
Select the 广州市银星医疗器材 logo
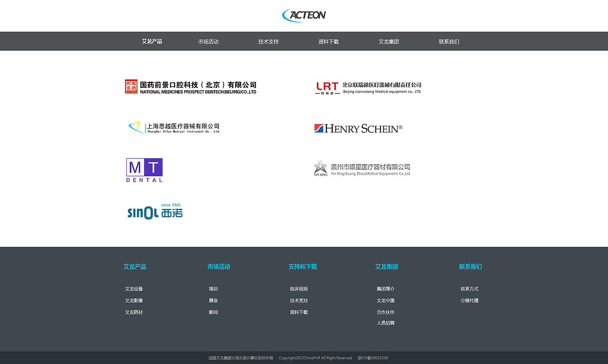click(362, 168)
